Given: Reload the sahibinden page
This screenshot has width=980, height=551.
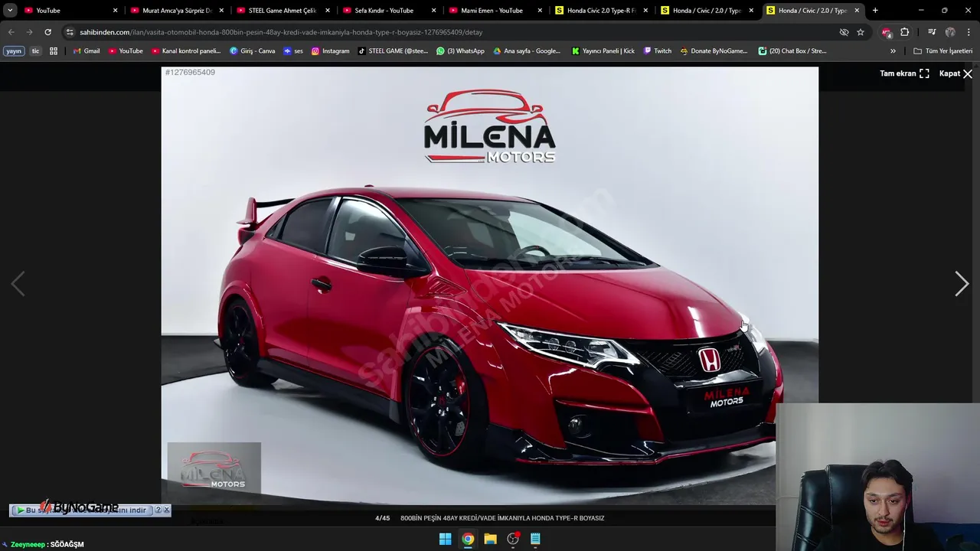Looking at the screenshot, I should (x=47, y=32).
